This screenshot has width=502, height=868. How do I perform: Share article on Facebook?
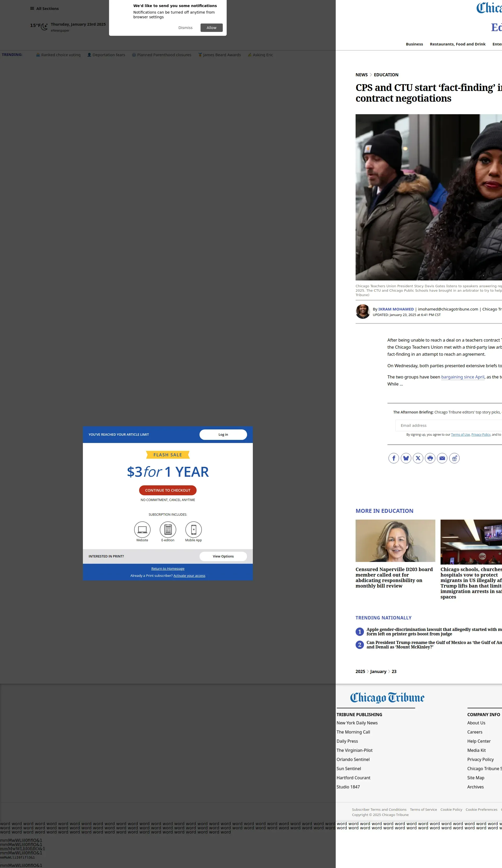coord(393,458)
